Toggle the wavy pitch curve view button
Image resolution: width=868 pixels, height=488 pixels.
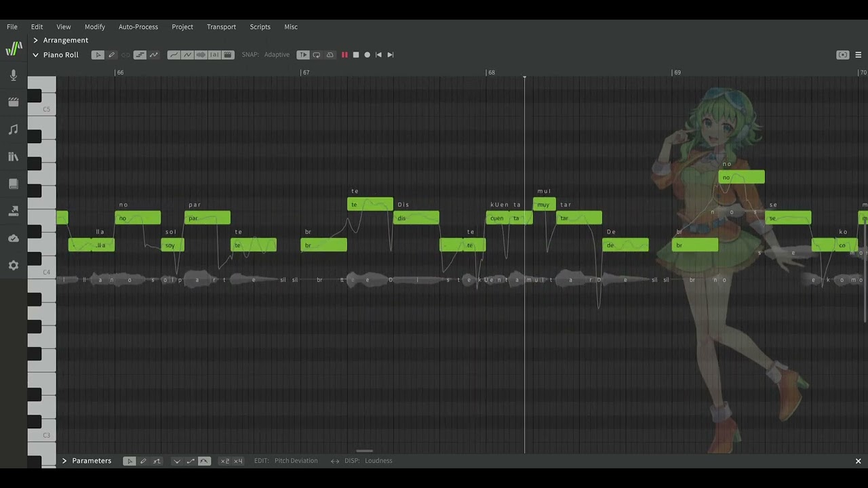pos(187,55)
